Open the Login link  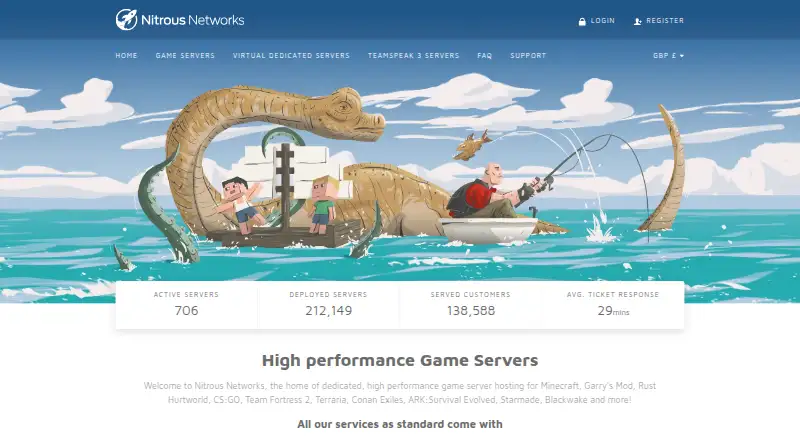point(603,21)
